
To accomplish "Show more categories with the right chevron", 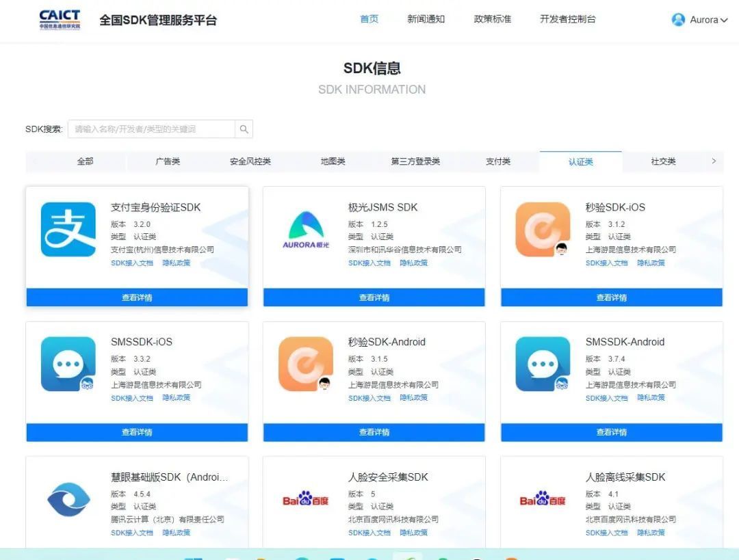I will [714, 161].
